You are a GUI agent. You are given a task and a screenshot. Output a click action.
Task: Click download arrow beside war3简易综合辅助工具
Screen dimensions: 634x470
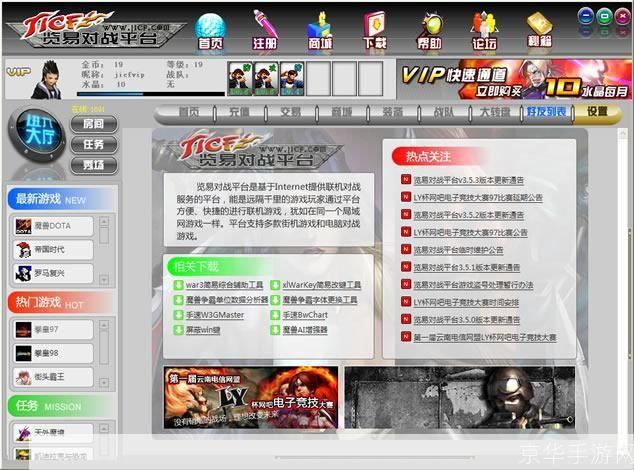[x=178, y=285]
